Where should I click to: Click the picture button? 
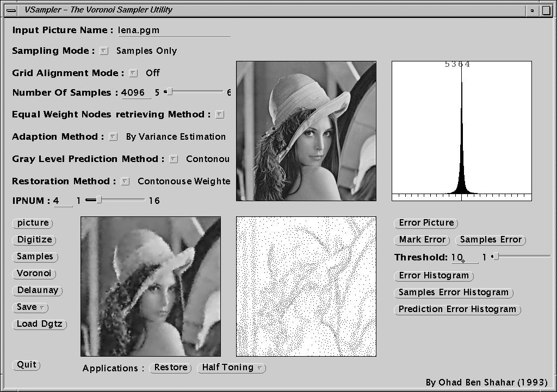(32, 223)
